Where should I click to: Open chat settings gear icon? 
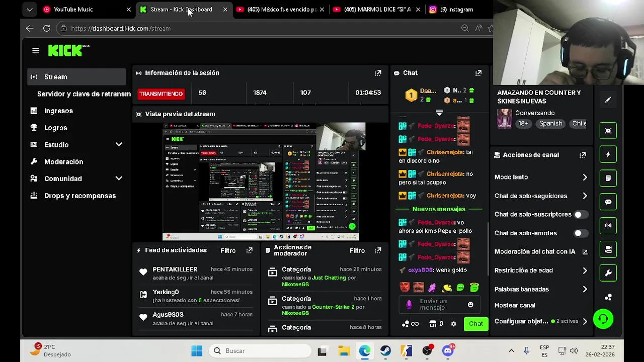coord(453,324)
